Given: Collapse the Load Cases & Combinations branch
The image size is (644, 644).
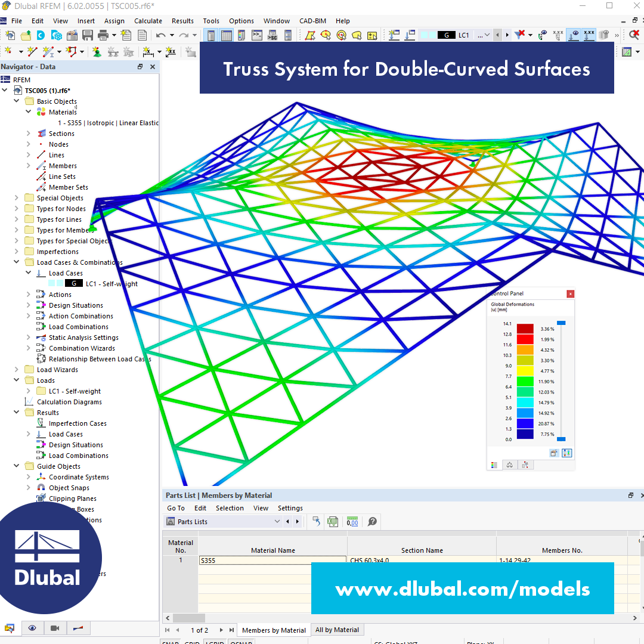Looking at the screenshot, I should 17,262.
